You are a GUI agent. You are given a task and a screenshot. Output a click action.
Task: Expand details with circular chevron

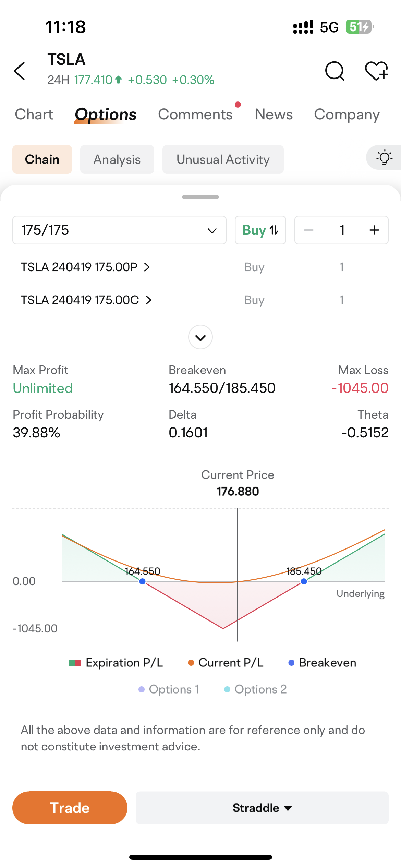[x=200, y=337]
